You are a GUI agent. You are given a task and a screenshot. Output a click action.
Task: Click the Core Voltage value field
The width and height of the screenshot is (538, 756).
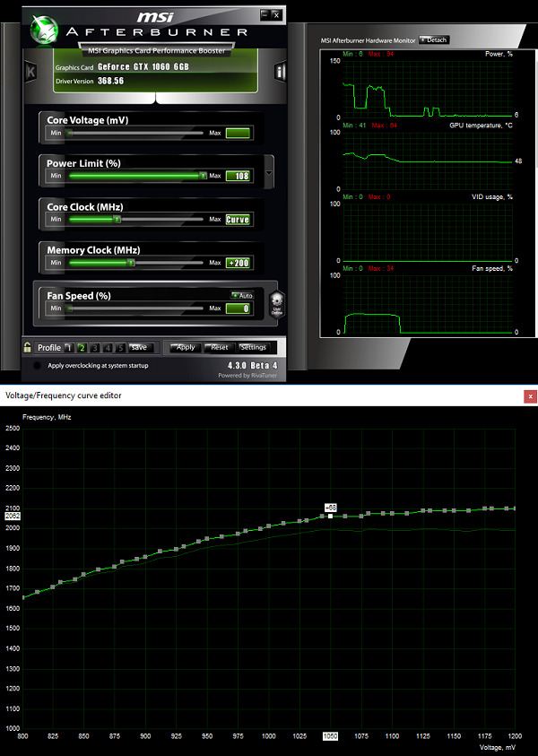238,133
